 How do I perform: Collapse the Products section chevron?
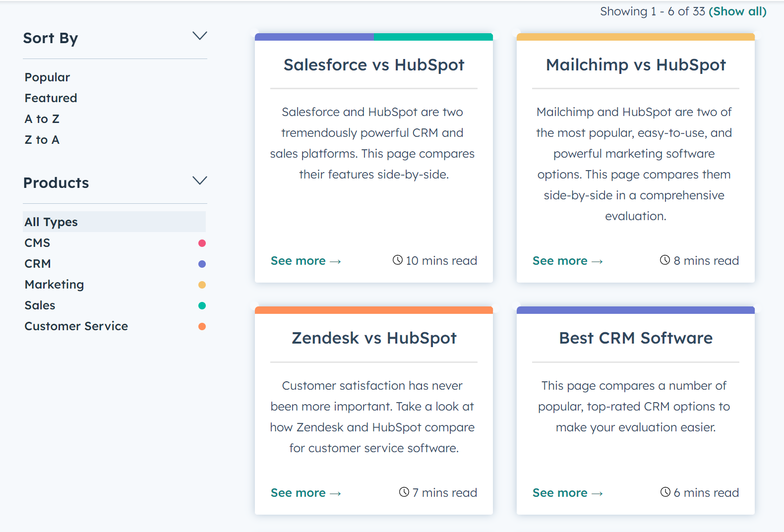tap(199, 180)
